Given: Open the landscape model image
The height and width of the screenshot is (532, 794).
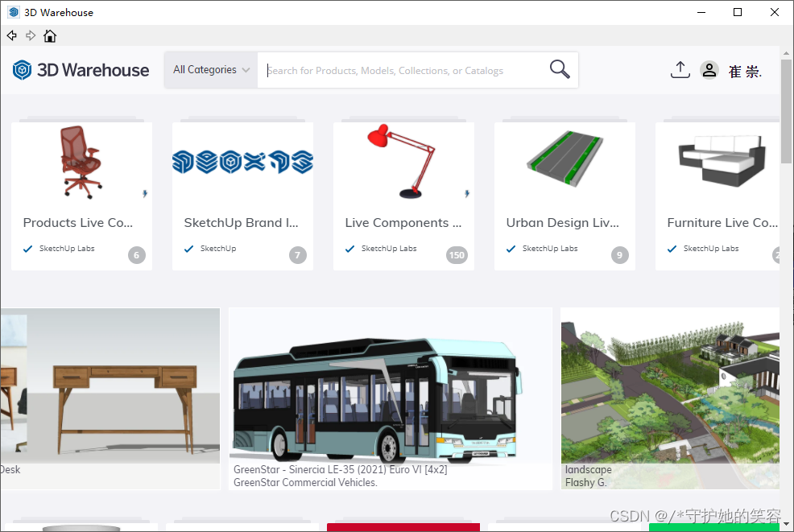Looking at the screenshot, I should point(670,386).
